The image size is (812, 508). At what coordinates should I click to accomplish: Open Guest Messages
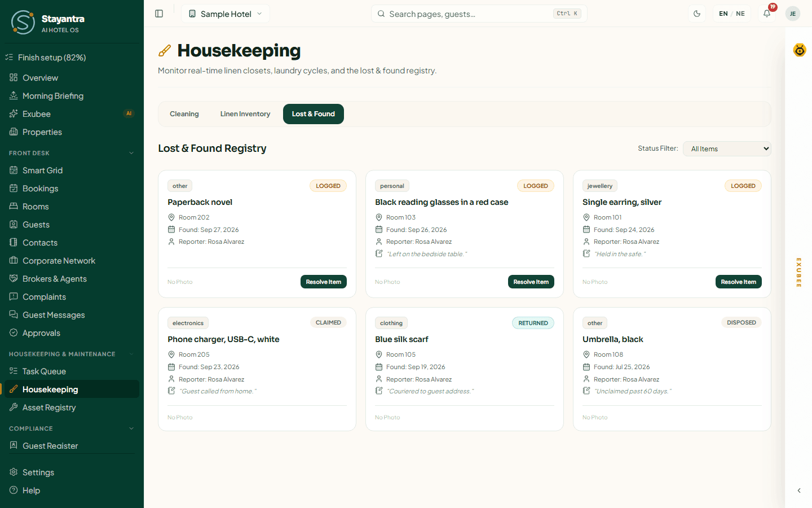[x=72, y=315]
